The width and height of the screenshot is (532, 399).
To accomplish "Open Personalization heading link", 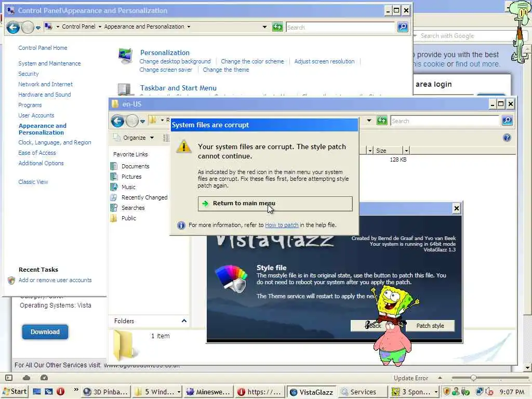I will (165, 52).
